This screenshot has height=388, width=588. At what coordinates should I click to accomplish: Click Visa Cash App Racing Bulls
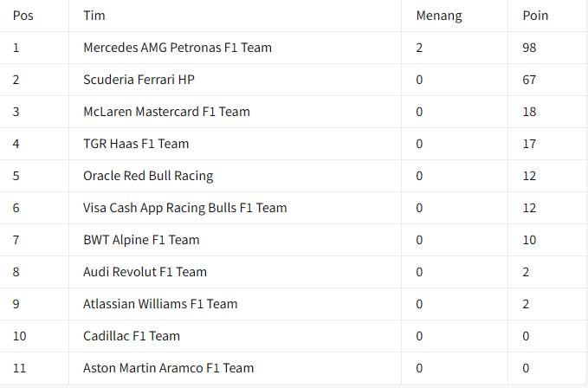point(184,208)
